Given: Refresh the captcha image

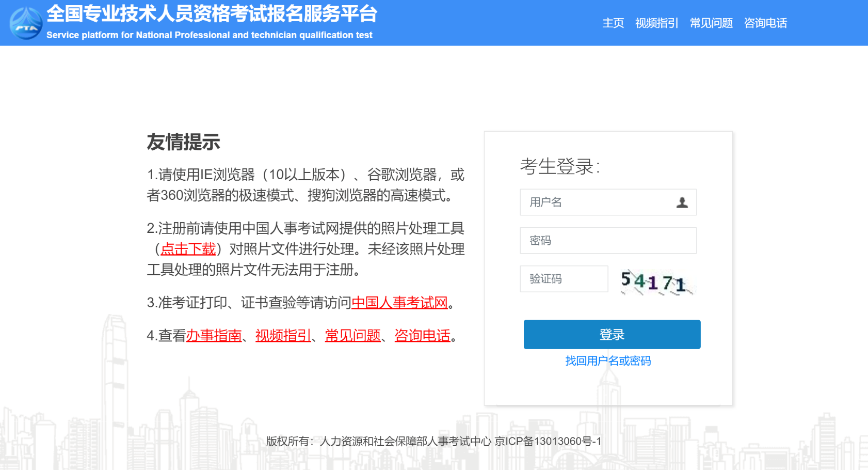Looking at the screenshot, I should point(656,281).
